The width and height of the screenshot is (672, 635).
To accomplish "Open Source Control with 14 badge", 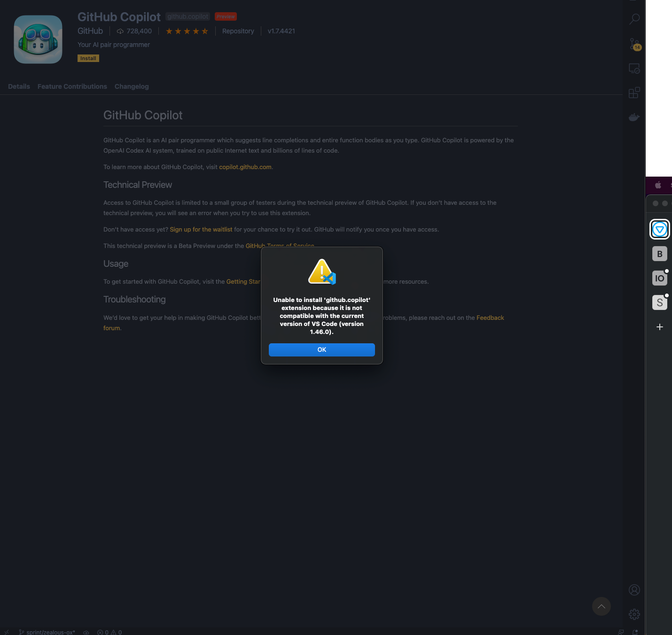I will 634,44.
